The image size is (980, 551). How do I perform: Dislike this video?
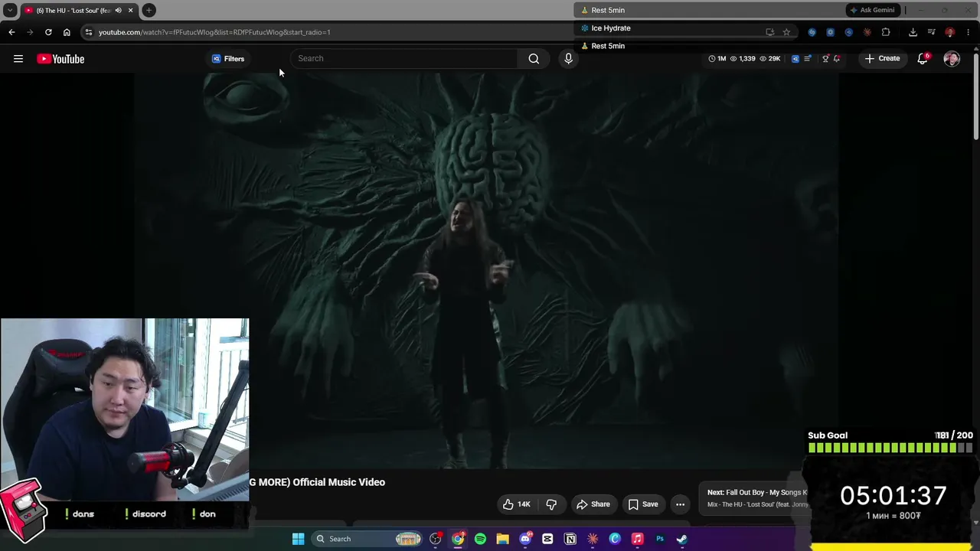(x=551, y=504)
